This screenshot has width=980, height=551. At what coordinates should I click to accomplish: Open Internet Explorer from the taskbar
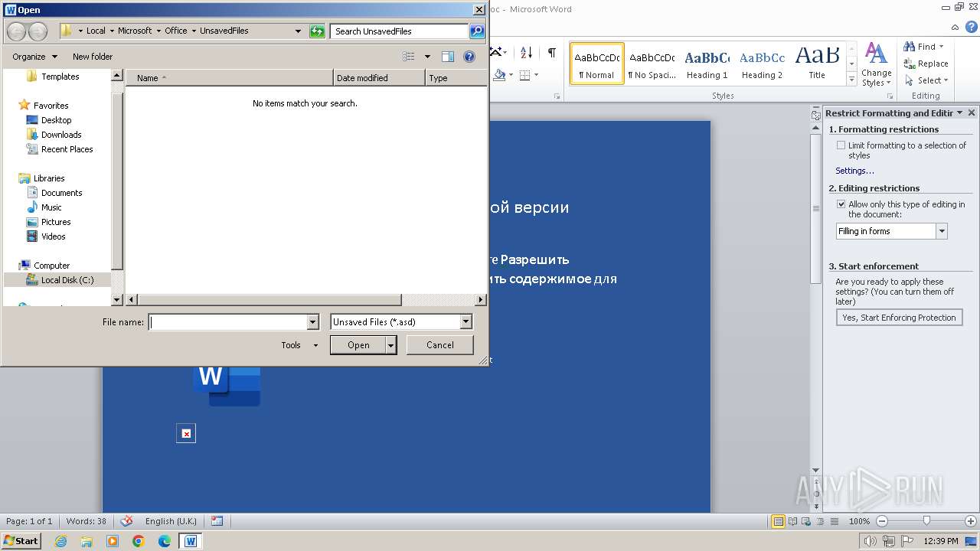60,541
